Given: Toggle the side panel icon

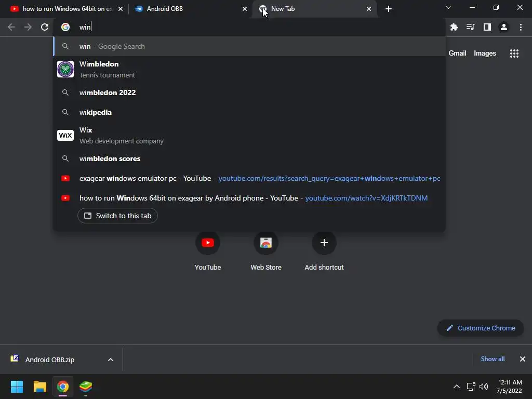Looking at the screenshot, I should pyautogui.click(x=487, y=27).
